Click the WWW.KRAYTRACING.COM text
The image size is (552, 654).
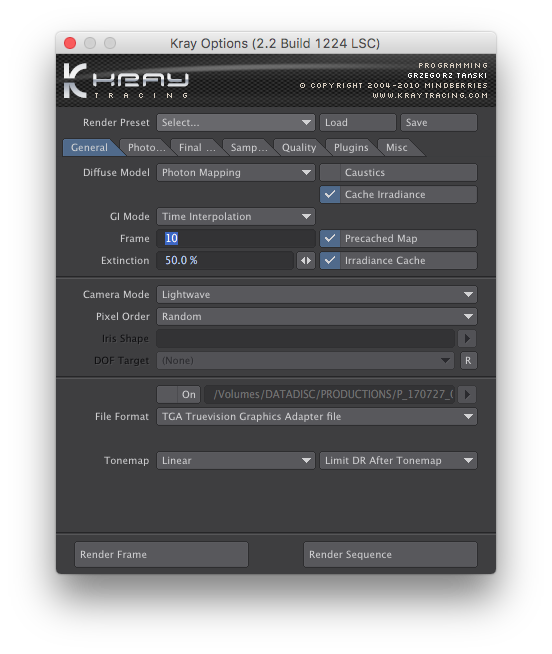pos(430,96)
